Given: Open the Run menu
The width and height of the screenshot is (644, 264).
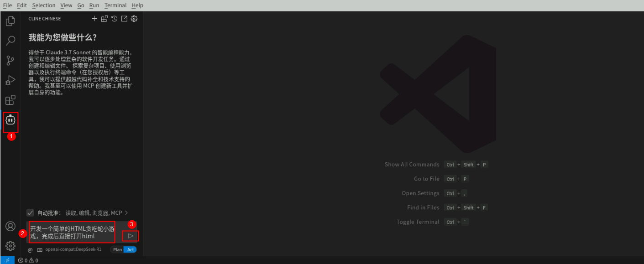Looking at the screenshot, I should pyautogui.click(x=94, y=5).
